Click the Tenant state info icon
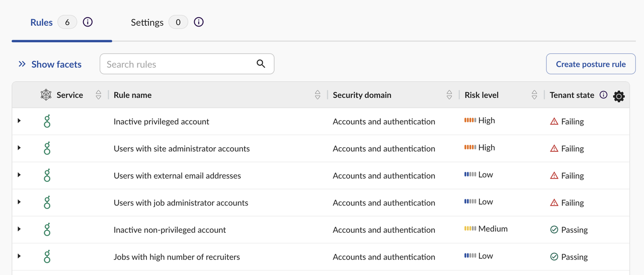The width and height of the screenshot is (644, 275). tap(604, 95)
